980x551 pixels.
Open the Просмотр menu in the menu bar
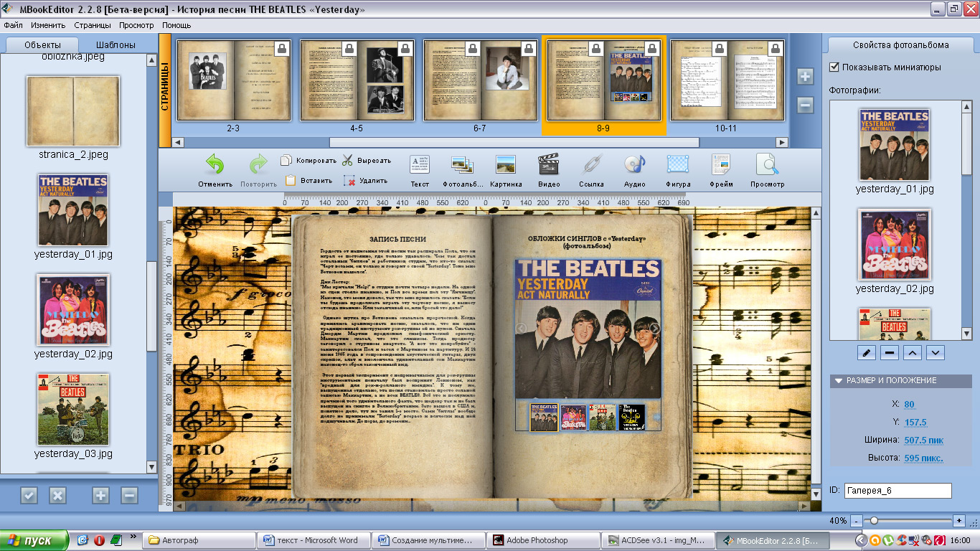coord(137,25)
